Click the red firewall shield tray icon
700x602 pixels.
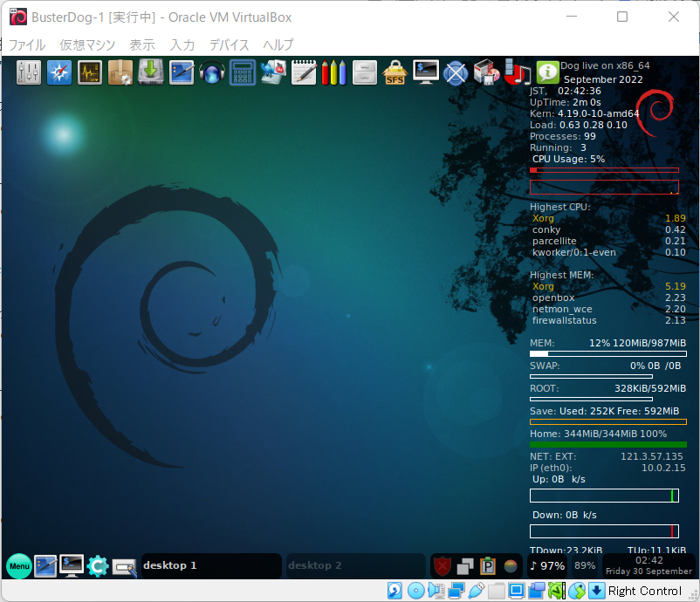(x=442, y=566)
